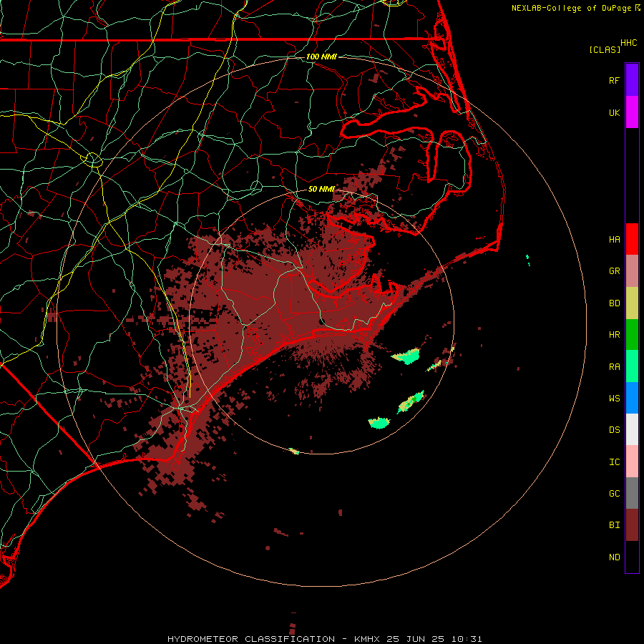
Task: Click the '25 JUN 25' date text
Action: coord(416,639)
